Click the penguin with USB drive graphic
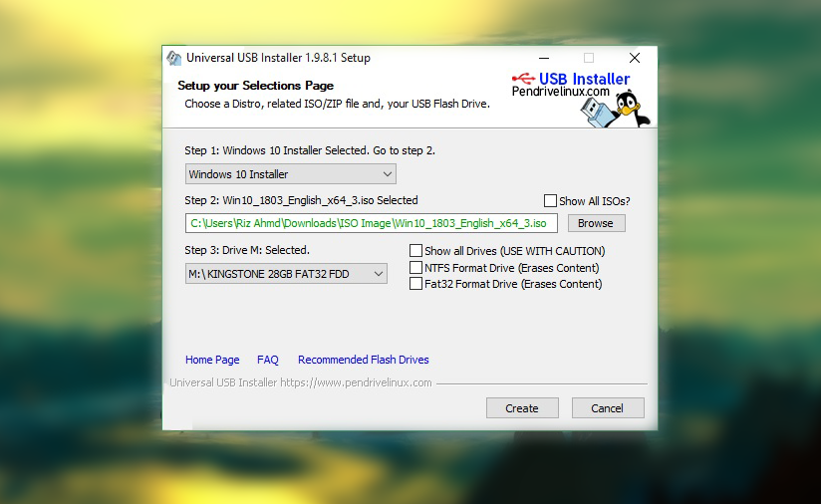Image resolution: width=821 pixels, height=504 pixels. 615,109
